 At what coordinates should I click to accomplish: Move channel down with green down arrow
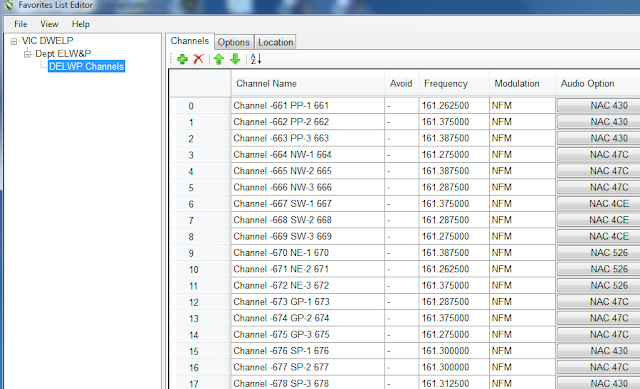click(x=235, y=59)
